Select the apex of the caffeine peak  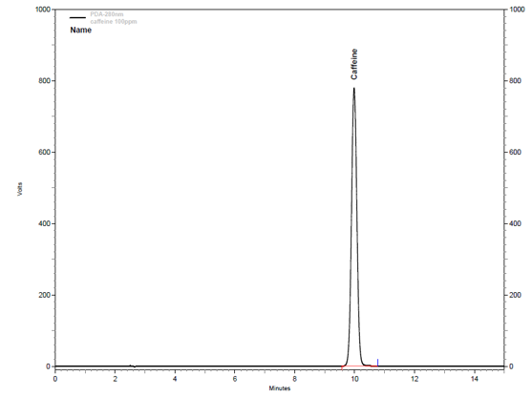pyautogui.click(x=354, y=89)
